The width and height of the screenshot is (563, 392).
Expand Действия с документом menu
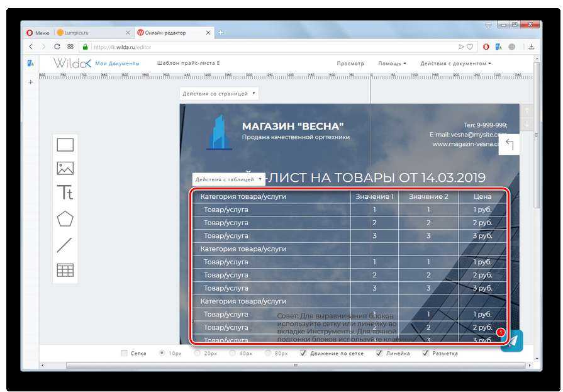(455, 64)
